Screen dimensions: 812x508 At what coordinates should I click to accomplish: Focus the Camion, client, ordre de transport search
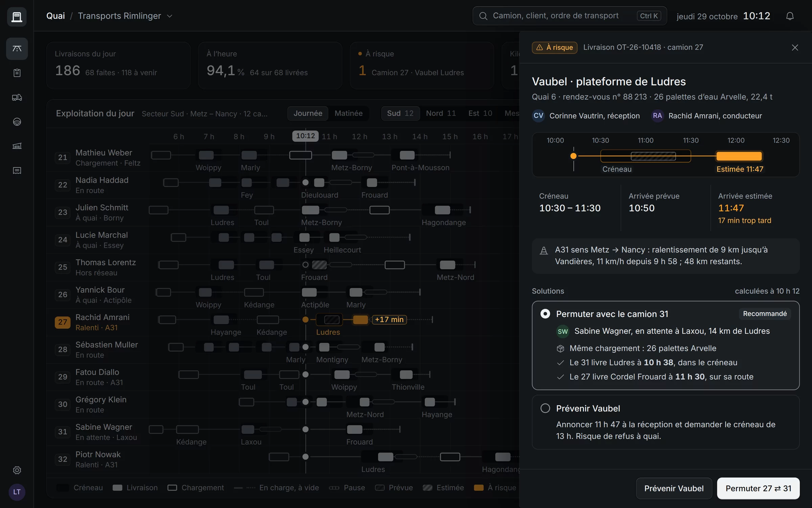(x=569, y=16)
